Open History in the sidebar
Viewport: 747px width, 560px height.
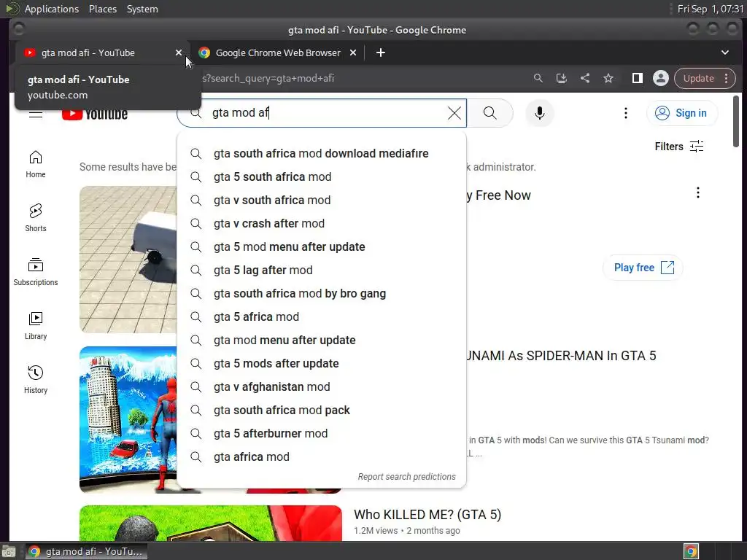[x=36, y=380]
